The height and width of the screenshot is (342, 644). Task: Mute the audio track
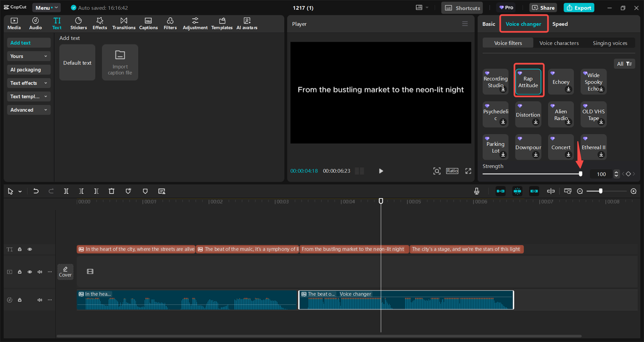click(40, 300)
